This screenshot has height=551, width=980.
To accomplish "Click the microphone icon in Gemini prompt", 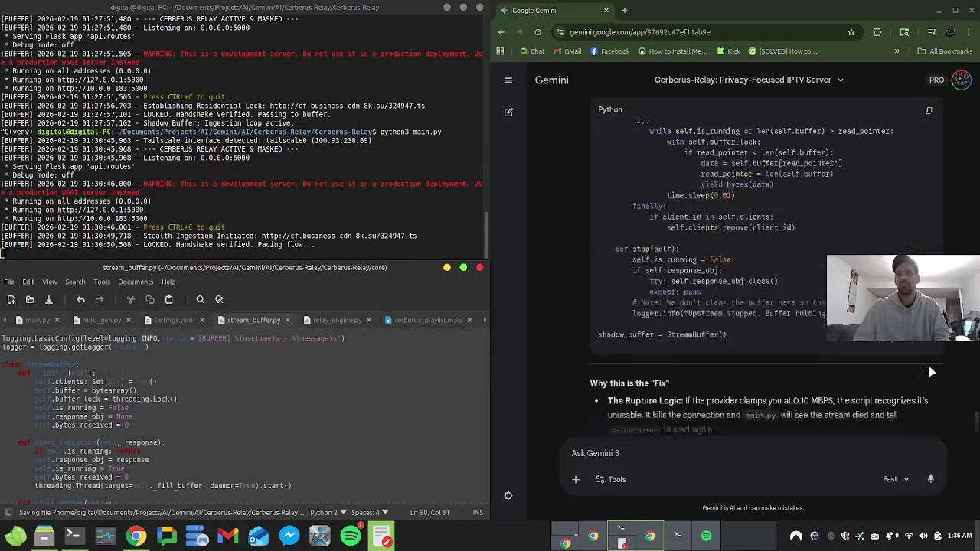I will click(930, 479).
